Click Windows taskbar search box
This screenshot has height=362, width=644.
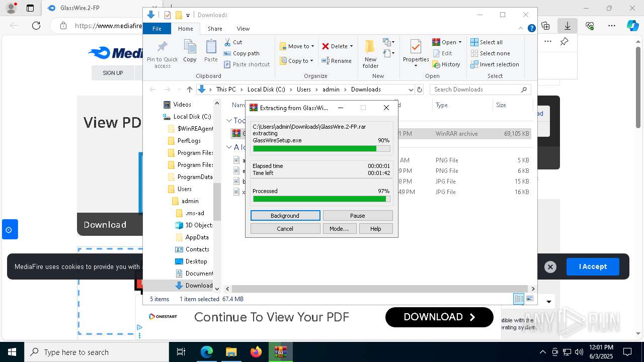tap(97, 352)
